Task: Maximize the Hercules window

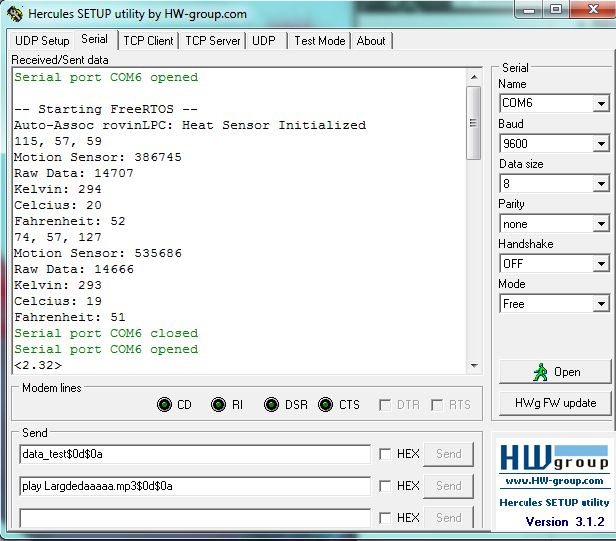Action: coord(556,9)
